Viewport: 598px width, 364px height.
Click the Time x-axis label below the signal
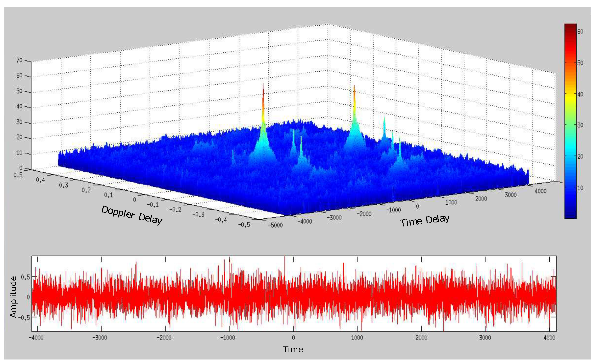coord(293,350)
